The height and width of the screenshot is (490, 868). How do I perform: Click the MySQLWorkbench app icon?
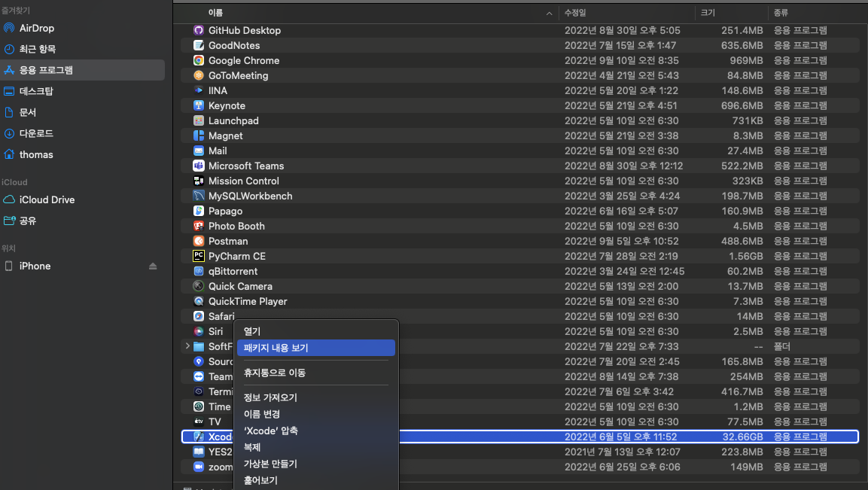point(199,196)
